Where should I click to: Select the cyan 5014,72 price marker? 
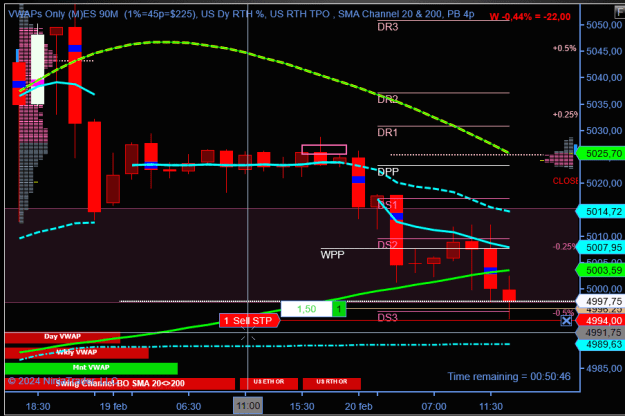601,212
